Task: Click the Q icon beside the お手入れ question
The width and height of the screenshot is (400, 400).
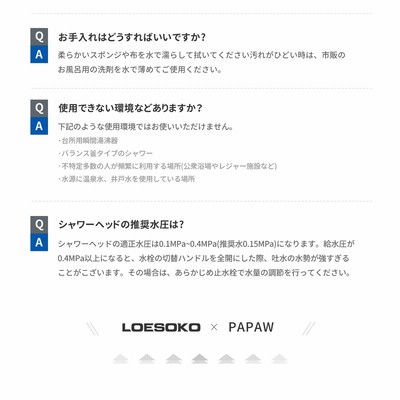Action: coord(39,37)
